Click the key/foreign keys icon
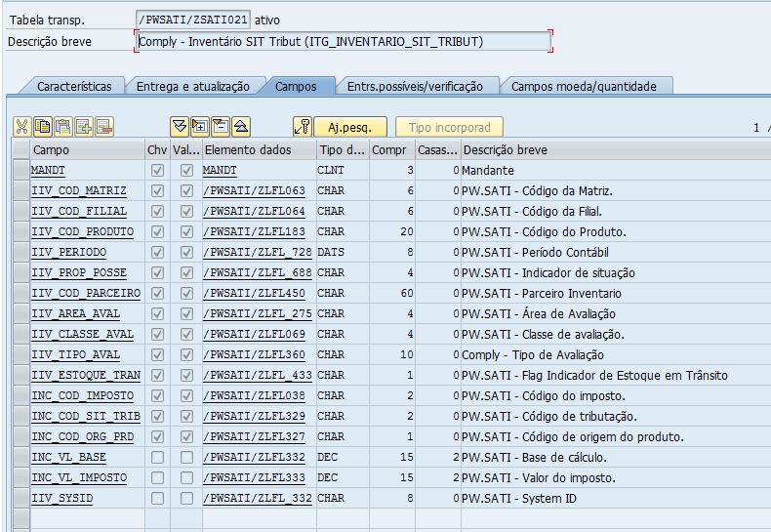The height and width of the screenshot is (532, 771). point(303,127)
